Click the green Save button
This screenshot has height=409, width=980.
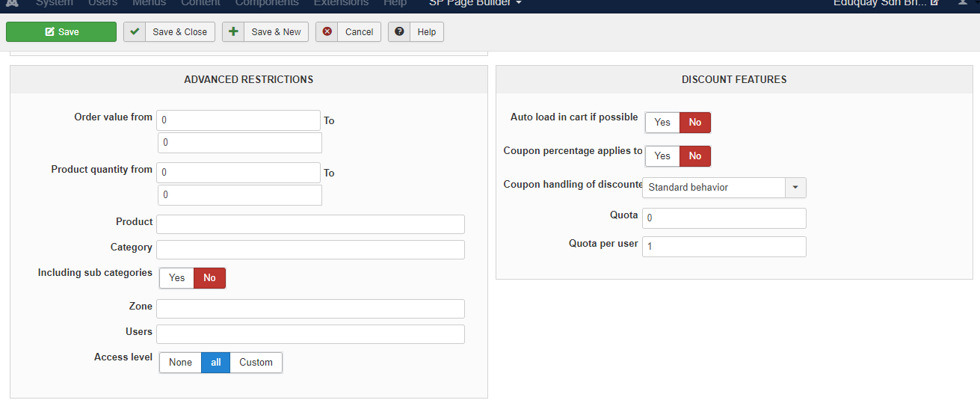pos(61,32)
